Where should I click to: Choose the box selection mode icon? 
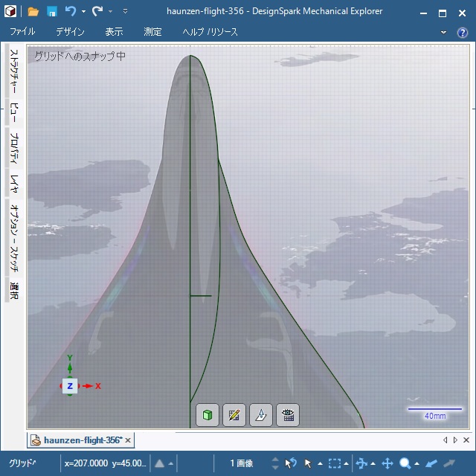pos(335,463)
